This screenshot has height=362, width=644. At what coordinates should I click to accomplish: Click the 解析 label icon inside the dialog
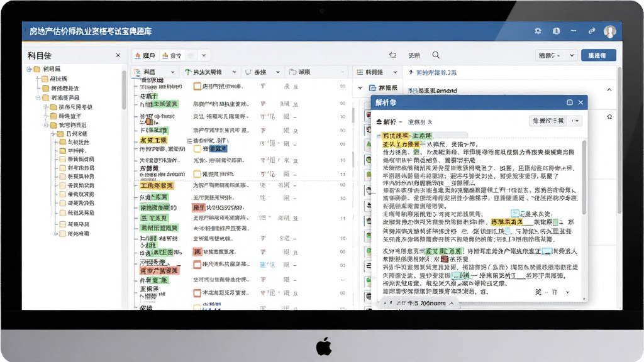tap(379, 122)
